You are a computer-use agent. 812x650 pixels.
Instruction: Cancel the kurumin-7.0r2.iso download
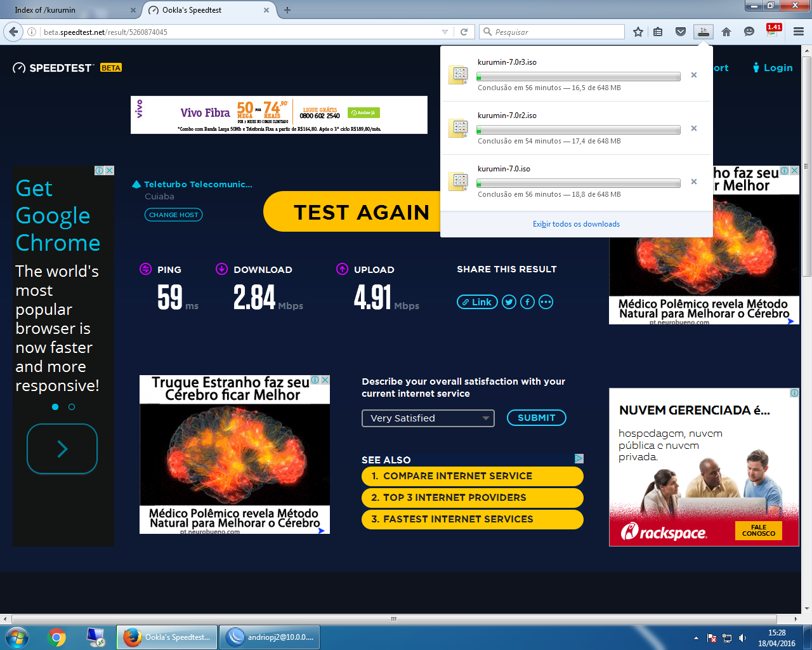(x=694, y=128)
